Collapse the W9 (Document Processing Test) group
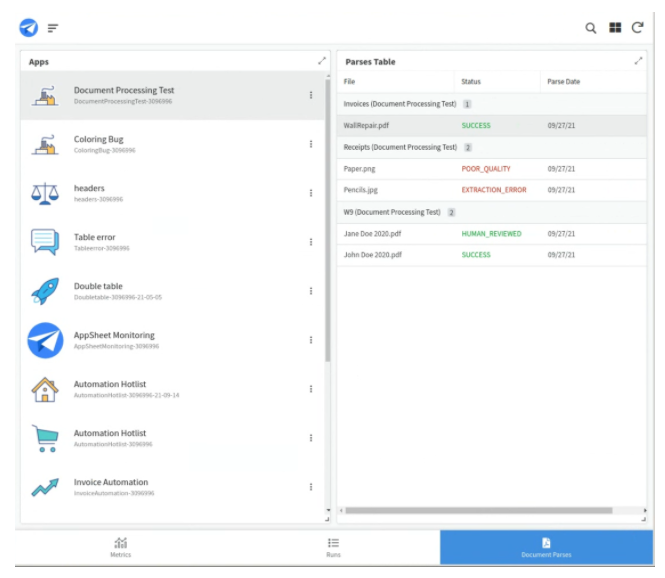This screenshot has height=578, width=665. coord(492,212)
